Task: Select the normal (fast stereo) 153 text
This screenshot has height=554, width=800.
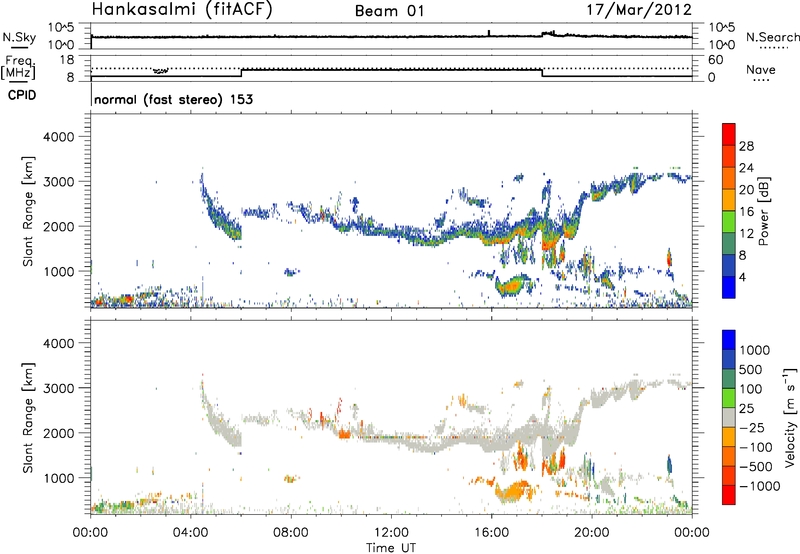Action: click(x=173, y=99)
